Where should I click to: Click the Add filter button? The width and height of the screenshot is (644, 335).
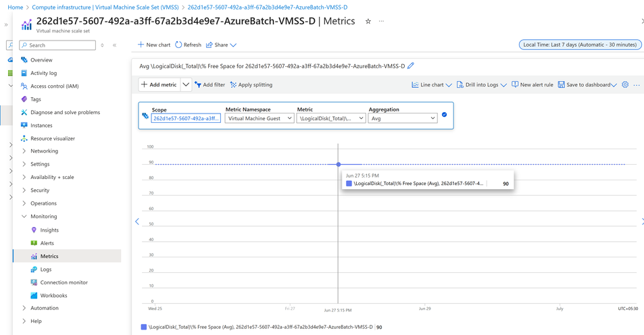(209, 85)
